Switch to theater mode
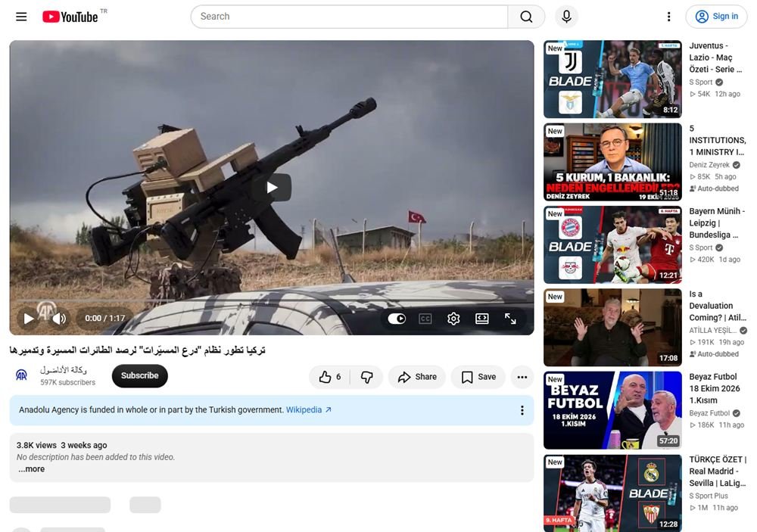757x532 pixels. (481, 319)
